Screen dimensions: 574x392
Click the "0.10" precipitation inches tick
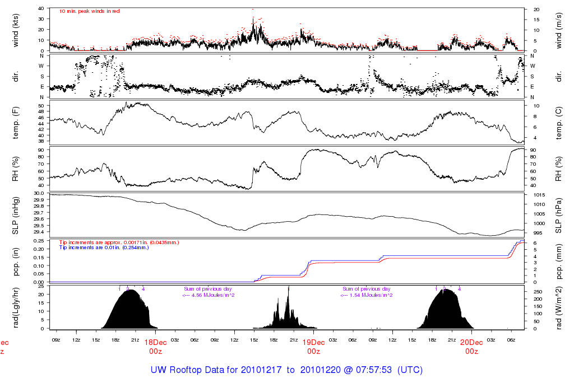pos(39,266)
